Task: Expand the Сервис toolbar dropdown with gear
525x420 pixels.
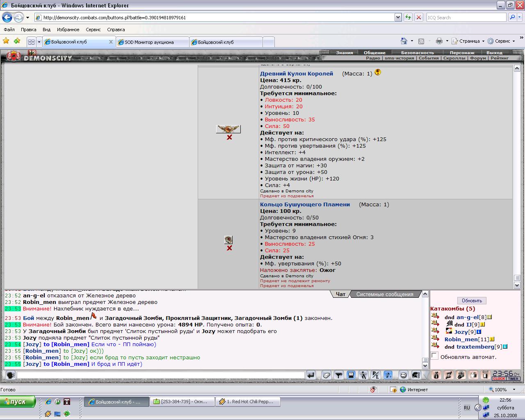Action: click(514, 41)
